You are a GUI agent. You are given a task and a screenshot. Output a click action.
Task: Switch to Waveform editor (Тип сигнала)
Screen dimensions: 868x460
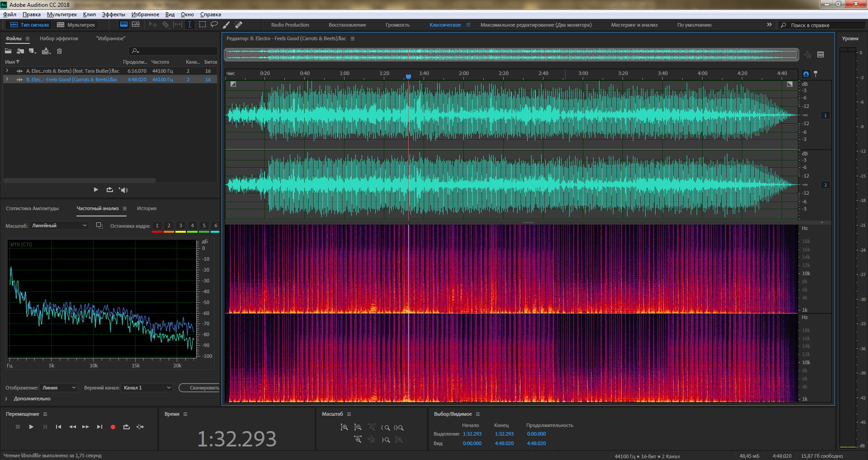29,25
